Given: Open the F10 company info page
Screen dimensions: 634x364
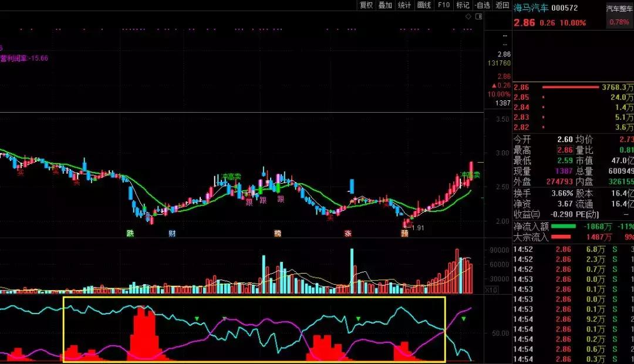Looking at the screenshot, I should (x=443, y=5).
